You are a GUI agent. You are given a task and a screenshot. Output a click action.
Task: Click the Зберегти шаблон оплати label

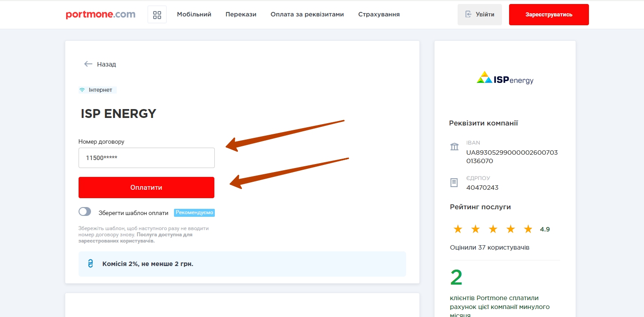(x=134, y=213)
